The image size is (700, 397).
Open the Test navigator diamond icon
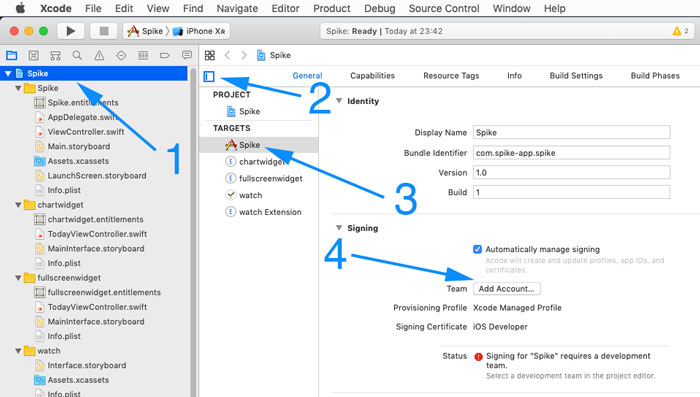coord(121,55)
